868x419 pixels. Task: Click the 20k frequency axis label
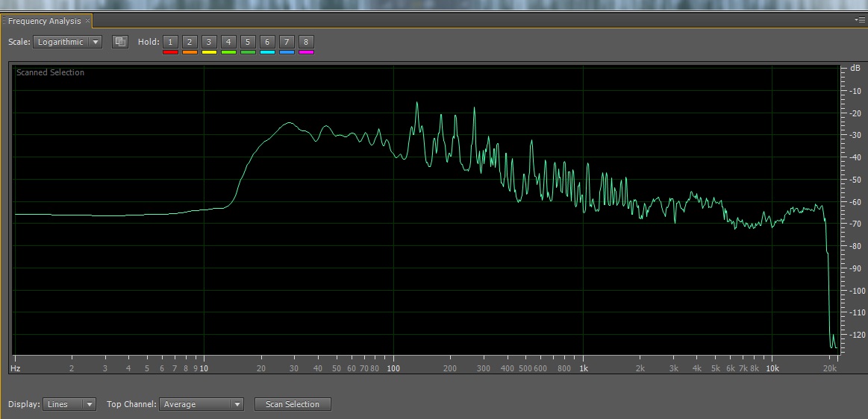click(829, 368)
